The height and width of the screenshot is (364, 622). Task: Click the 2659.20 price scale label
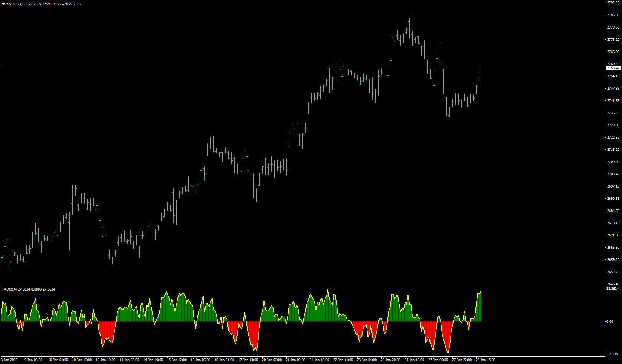tap(613, 260)
